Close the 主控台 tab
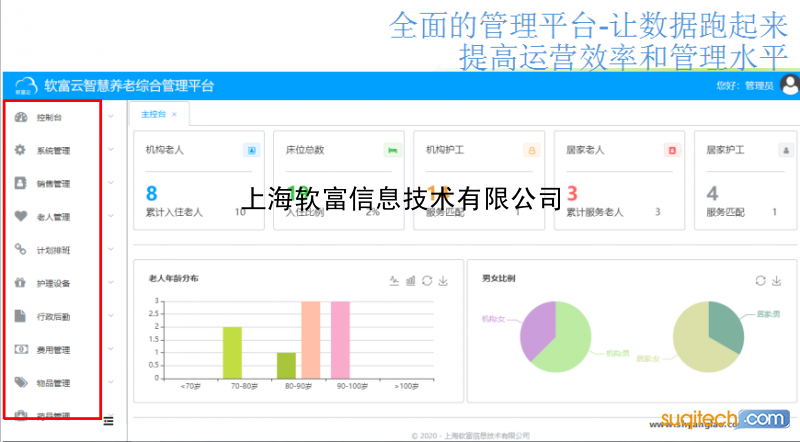 (174, 114)
